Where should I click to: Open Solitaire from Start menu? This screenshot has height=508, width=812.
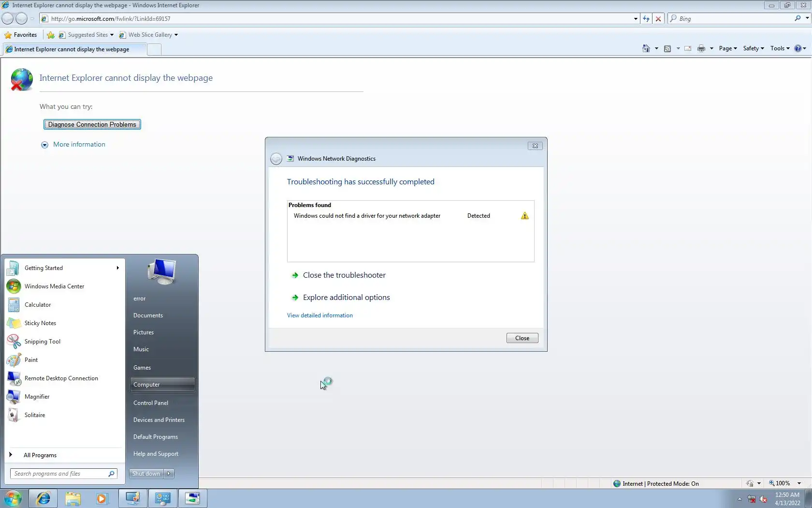click(64, 415)
